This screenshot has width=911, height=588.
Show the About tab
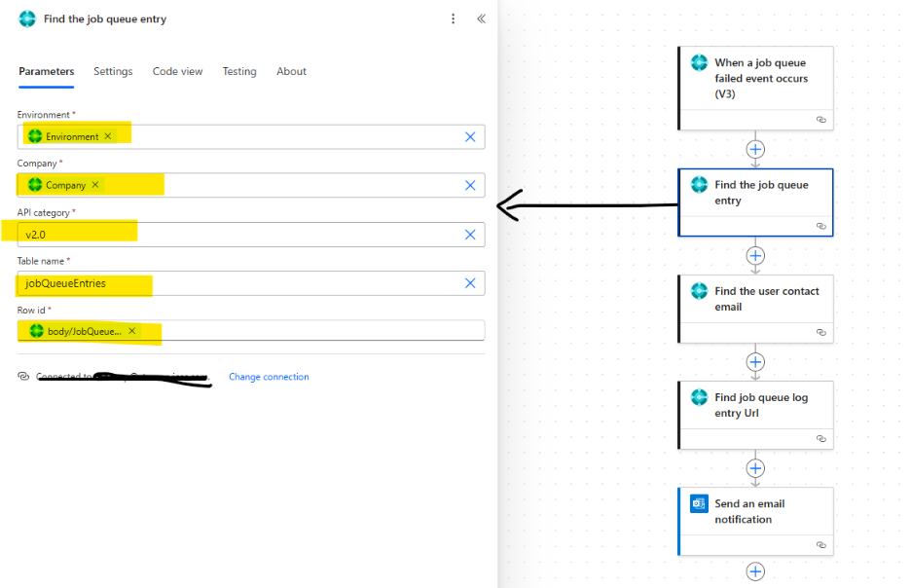coord(291,71)
